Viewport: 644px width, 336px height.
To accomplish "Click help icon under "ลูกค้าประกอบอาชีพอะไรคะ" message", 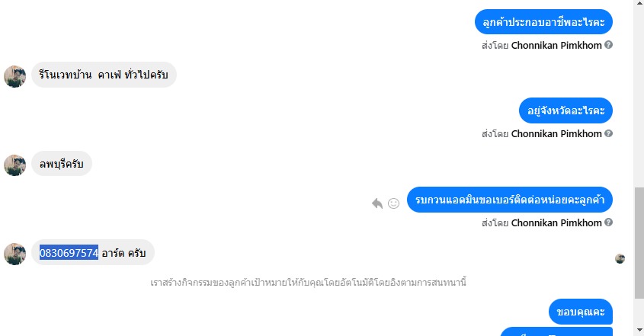I will [x=608, y=45].
